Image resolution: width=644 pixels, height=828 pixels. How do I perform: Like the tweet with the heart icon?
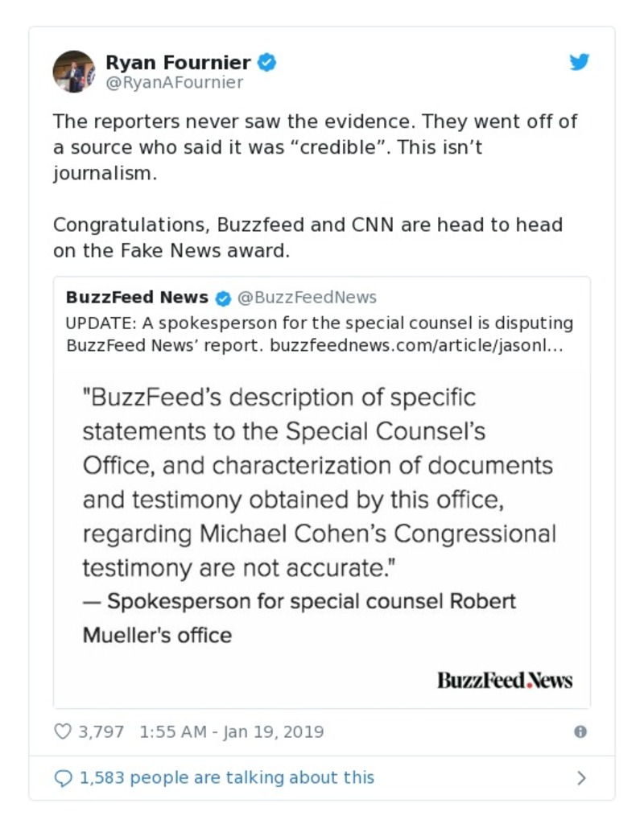coord(63,731)
